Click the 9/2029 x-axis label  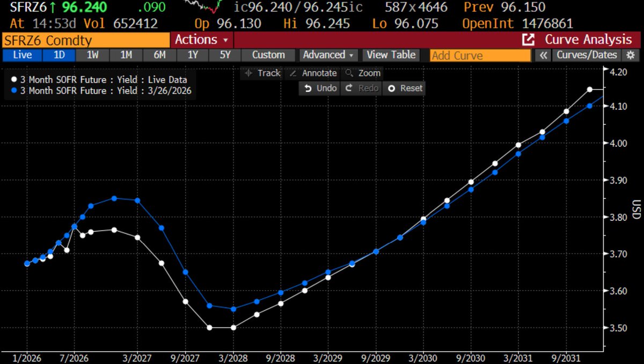375,358
